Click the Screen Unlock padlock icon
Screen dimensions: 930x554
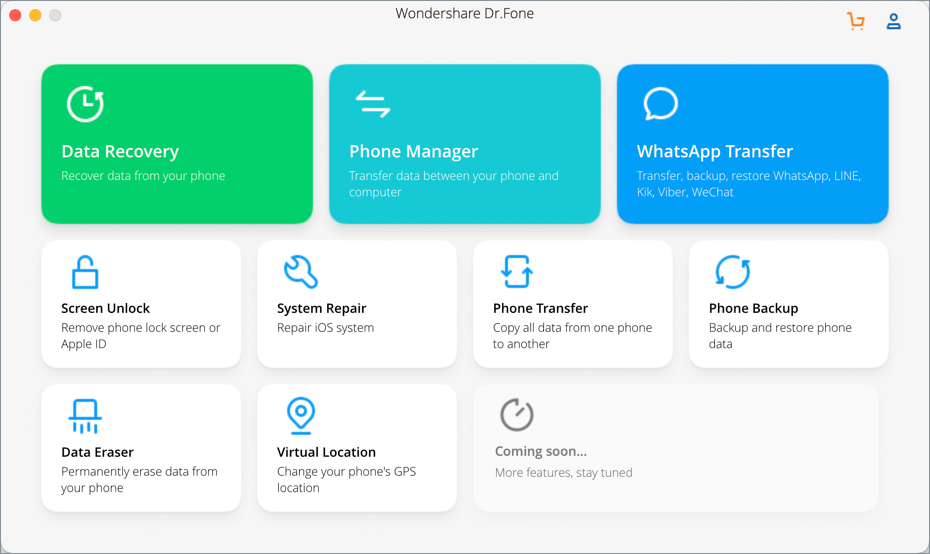pos(85,272)
